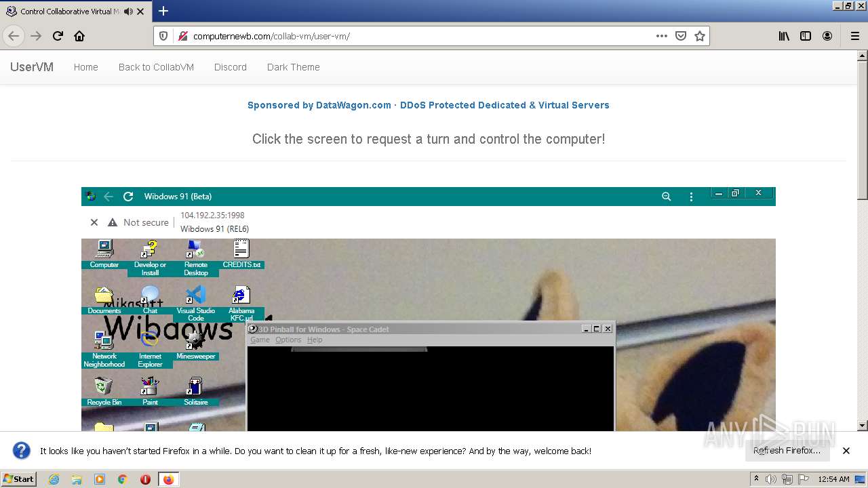Click the X stop-loading icon beside Not secure

[94, 222]
